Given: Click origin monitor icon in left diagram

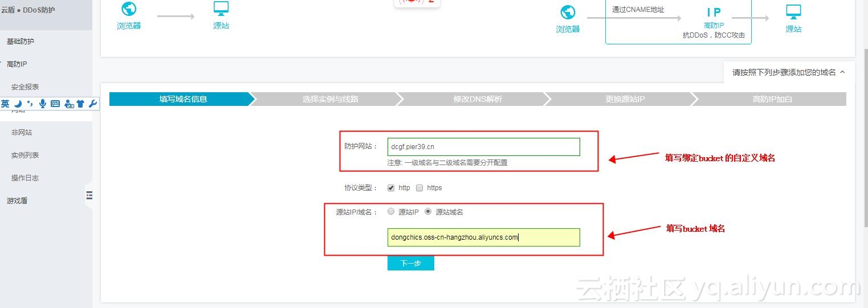Looking at the screenshot, I should [221, 9].
